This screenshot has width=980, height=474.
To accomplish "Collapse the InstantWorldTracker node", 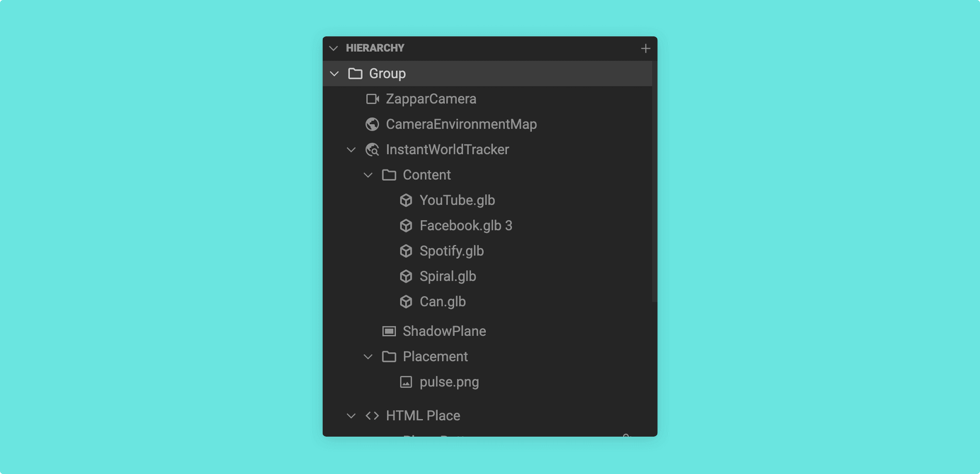I will 351,149.
